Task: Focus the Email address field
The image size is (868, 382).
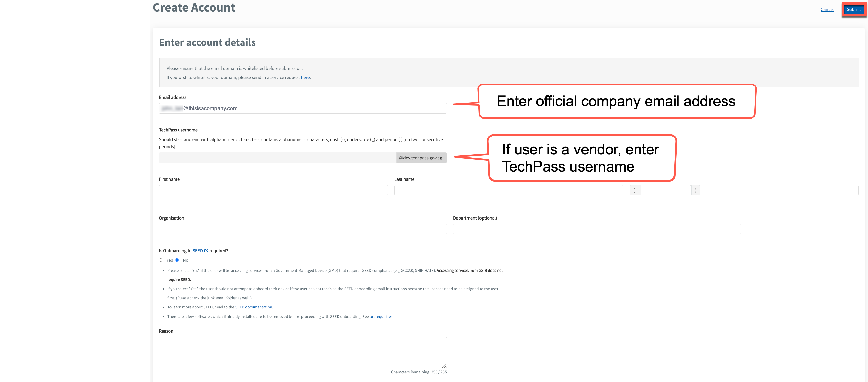Action: (302, 108)
